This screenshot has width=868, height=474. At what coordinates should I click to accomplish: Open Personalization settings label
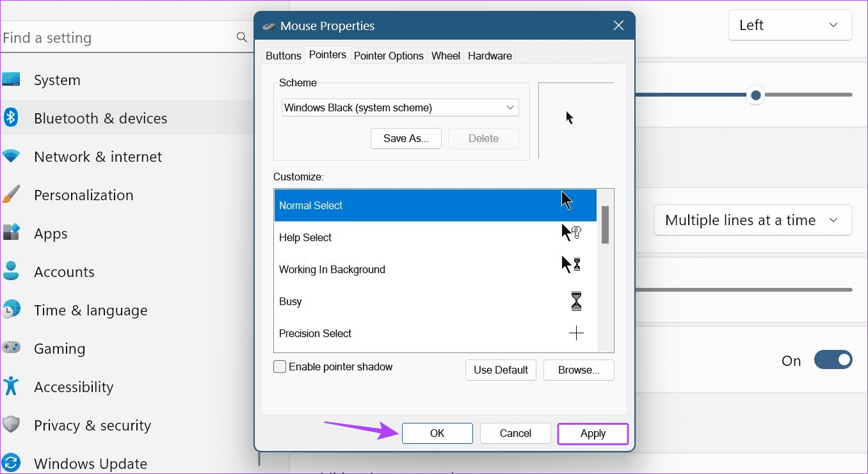(x=84, y=195)
